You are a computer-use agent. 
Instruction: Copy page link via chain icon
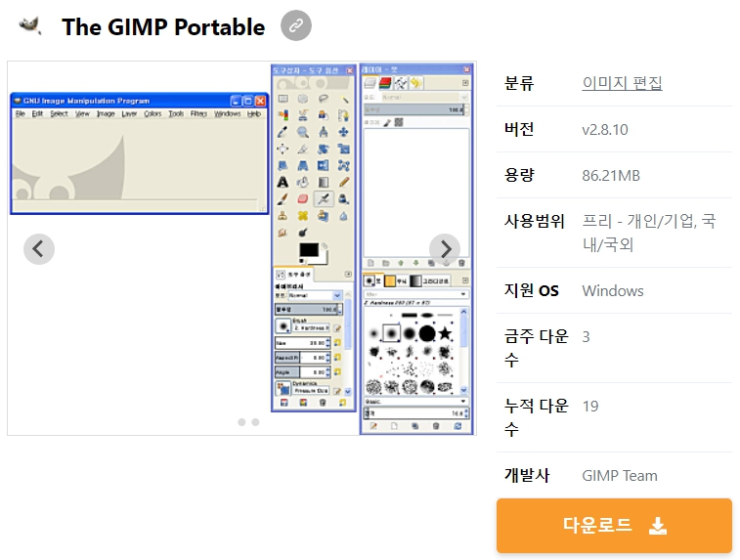point(296,25)
